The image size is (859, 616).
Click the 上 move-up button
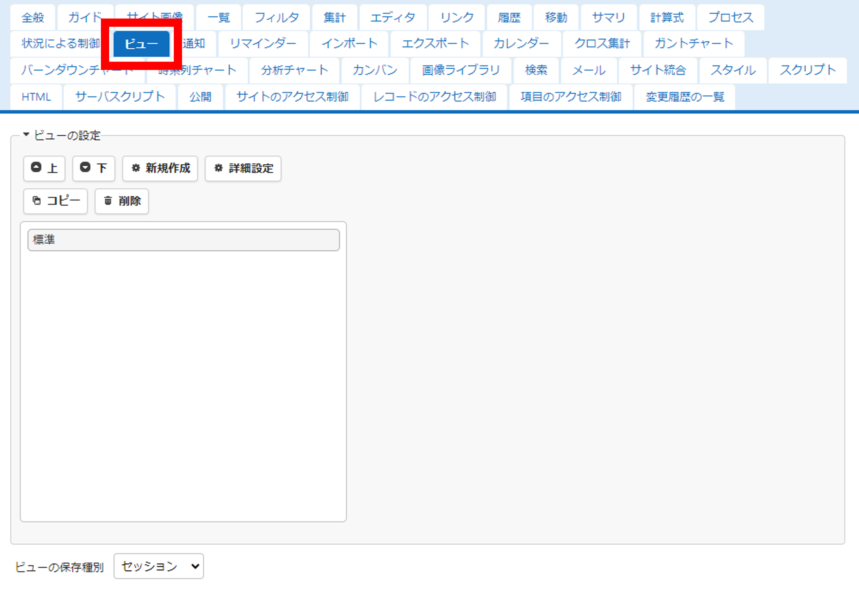pyautogui.click(x=44, y=168)
